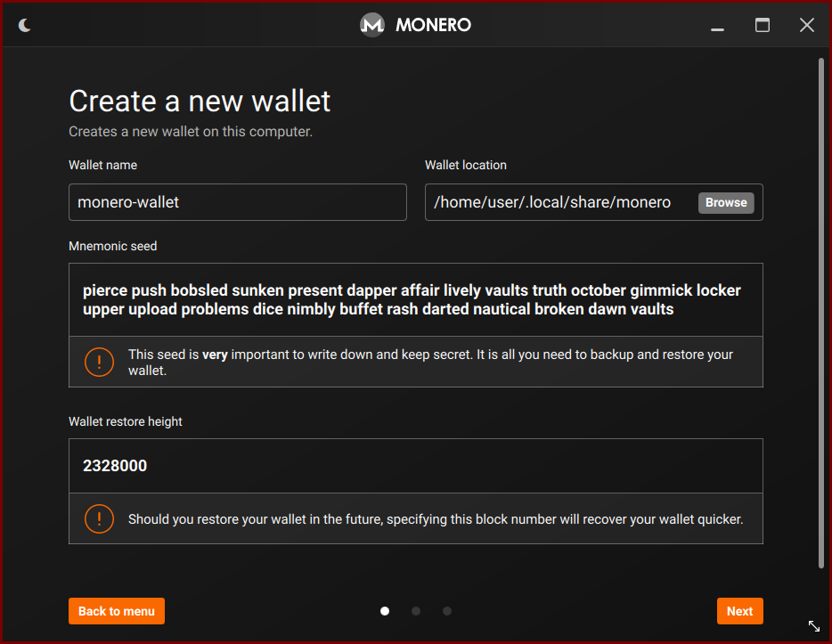Click the mnemonic seed text box

point(415,299)
